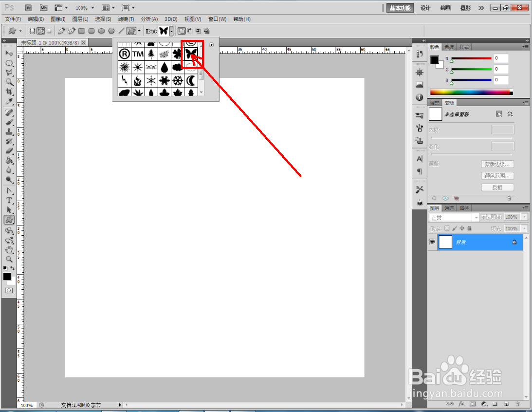Open tool preset picker dropdown
The height and width of the screenshot is (412, 532).
click(20, 31)
